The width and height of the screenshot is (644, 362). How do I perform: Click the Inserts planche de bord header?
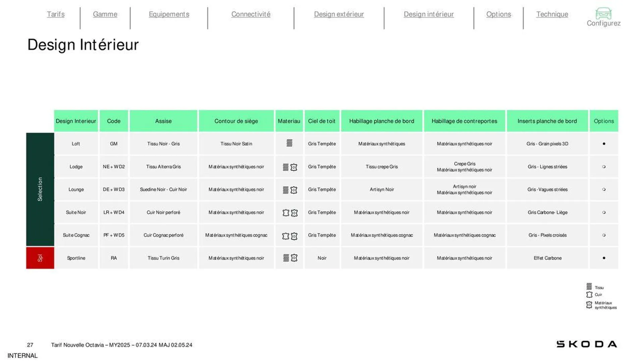(x=547, y=121)
